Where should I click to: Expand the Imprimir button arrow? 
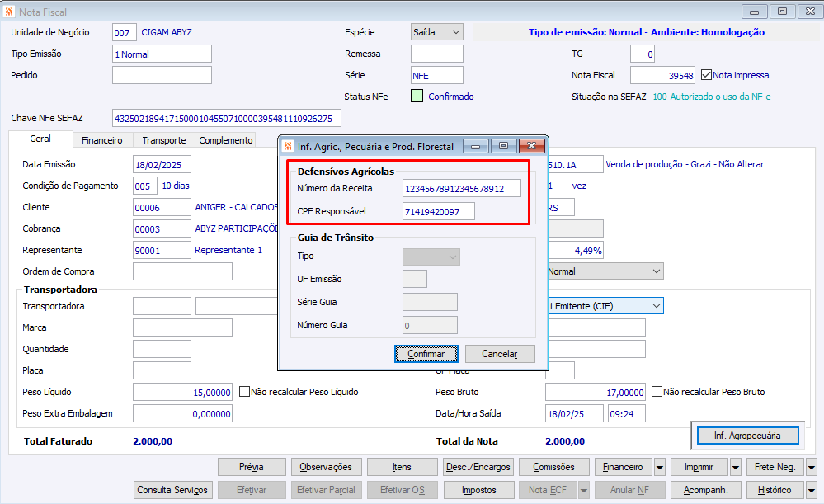click(x=736, y=467)
